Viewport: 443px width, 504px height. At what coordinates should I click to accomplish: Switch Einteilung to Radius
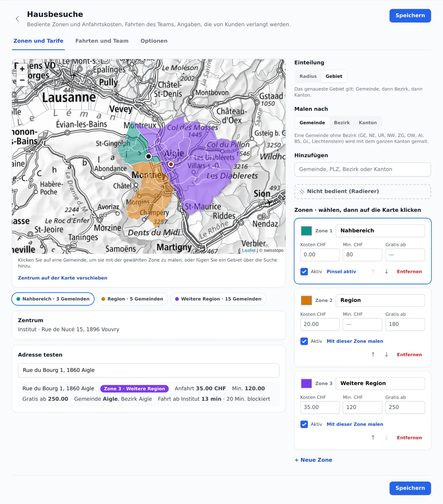coord(308,76)
